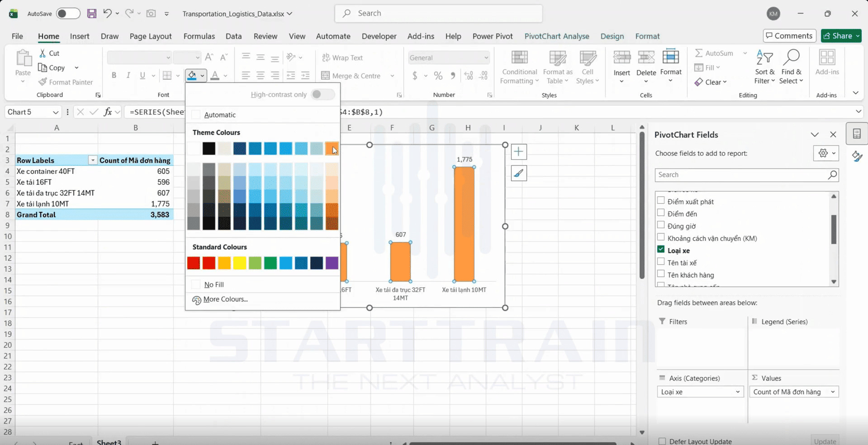Screen dimensions: 868x445
Task: Open PivotChart Fields tools gear menu
Action: [826, 153]
